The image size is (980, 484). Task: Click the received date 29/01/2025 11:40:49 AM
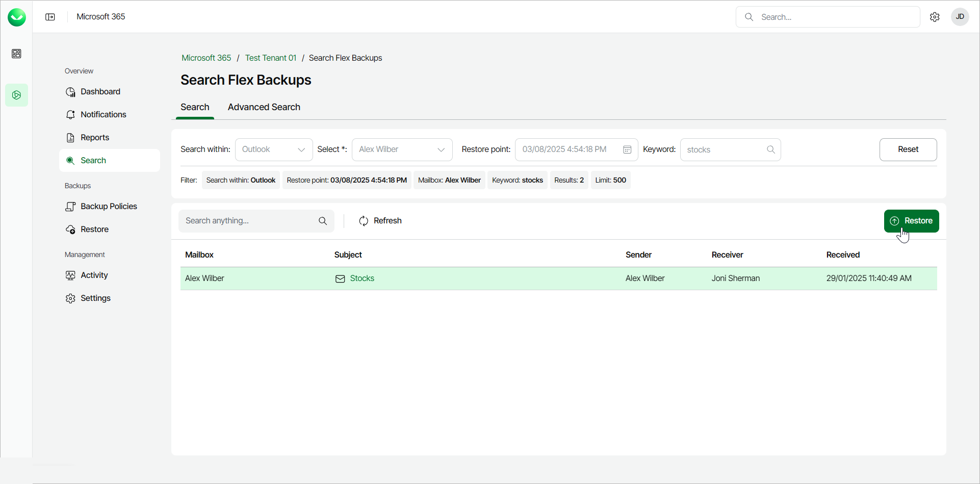[x=869, y=278]
